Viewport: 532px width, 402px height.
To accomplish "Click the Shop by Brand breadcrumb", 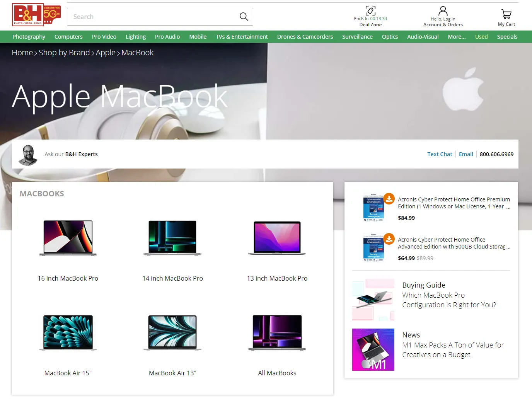I will 64,53.
